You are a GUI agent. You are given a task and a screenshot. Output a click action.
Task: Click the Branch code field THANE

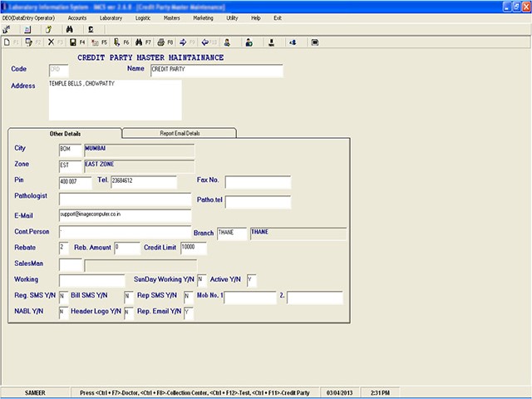point(232,234)
